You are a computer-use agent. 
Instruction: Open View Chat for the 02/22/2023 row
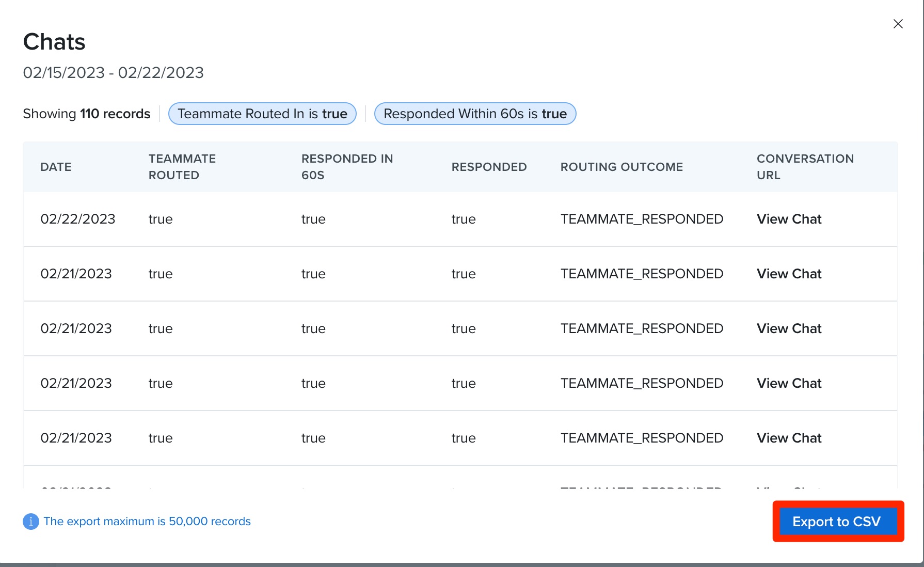point(789,219)
